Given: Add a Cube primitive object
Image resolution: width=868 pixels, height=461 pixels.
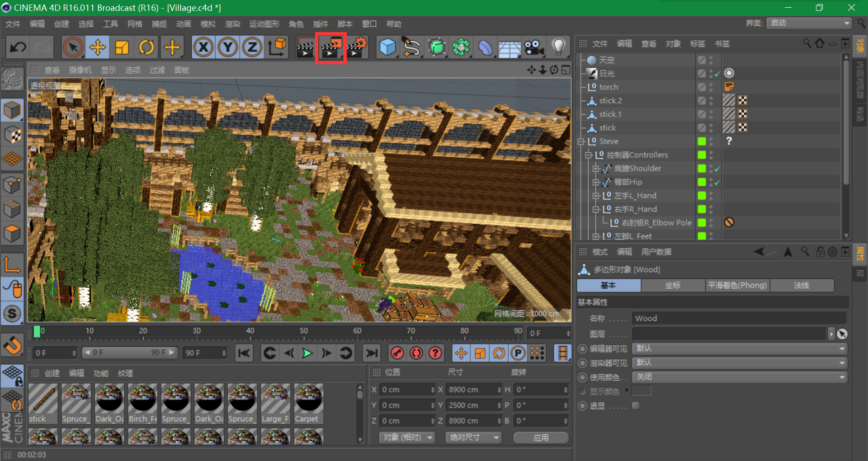Looking at the screenshot, I should 387,47.
